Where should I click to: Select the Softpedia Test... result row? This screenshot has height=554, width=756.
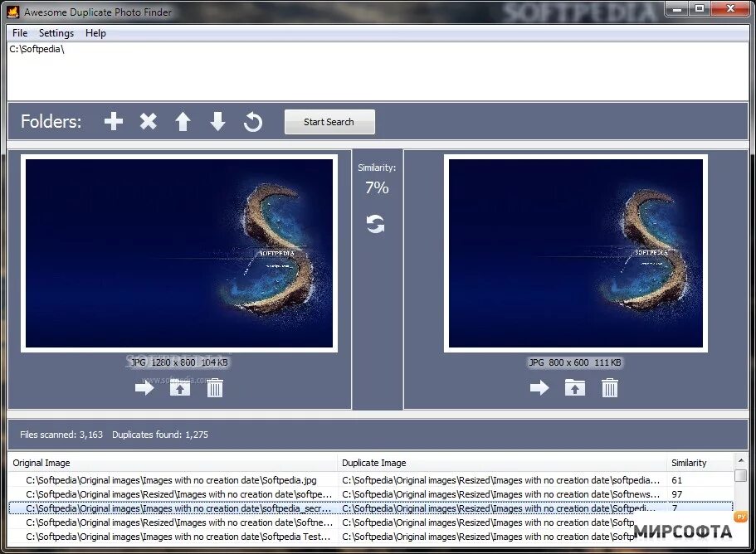pos(371,537)
